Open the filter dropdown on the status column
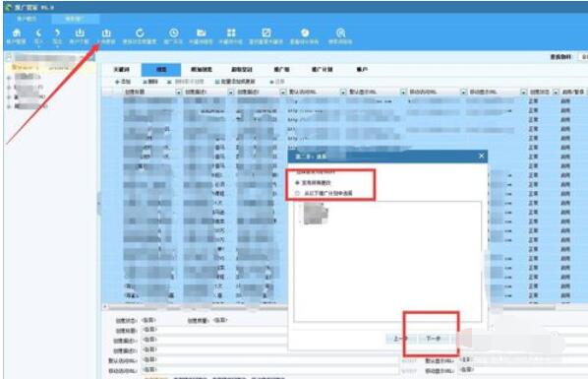 click(556, 92)
